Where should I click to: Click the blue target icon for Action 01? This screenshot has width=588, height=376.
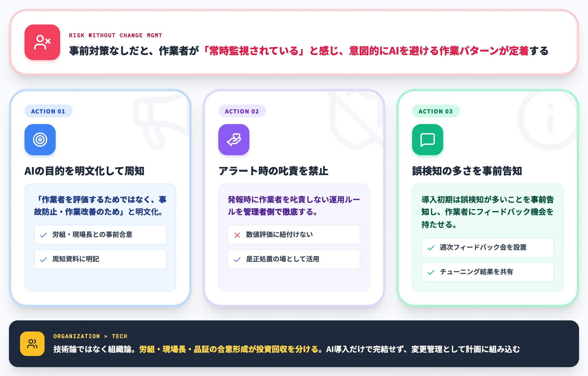tap(40, 140)
